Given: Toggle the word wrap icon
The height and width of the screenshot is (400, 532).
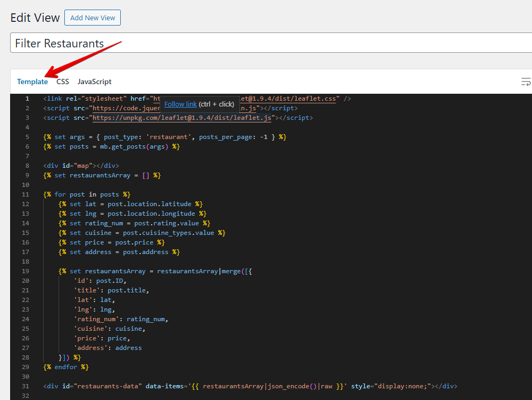Looking at the screenshot, I should (x=525, y=81).
